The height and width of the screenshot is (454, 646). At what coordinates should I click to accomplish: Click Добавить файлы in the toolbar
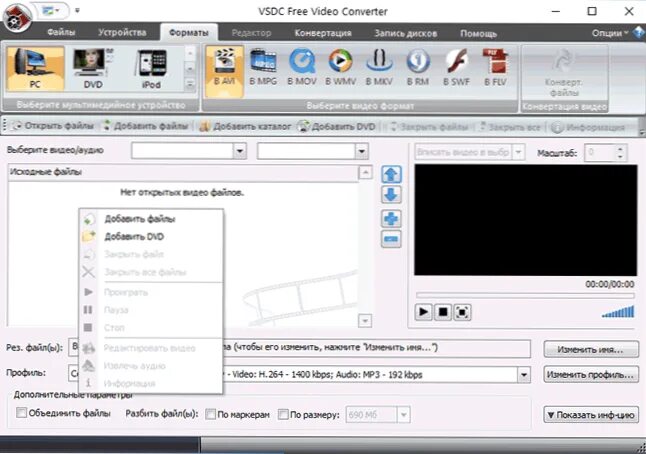145,126
